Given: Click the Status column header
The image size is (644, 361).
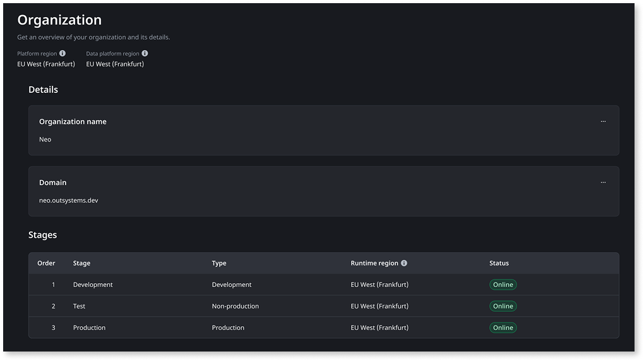Looking at the screenshot, I should pos(499,263).
